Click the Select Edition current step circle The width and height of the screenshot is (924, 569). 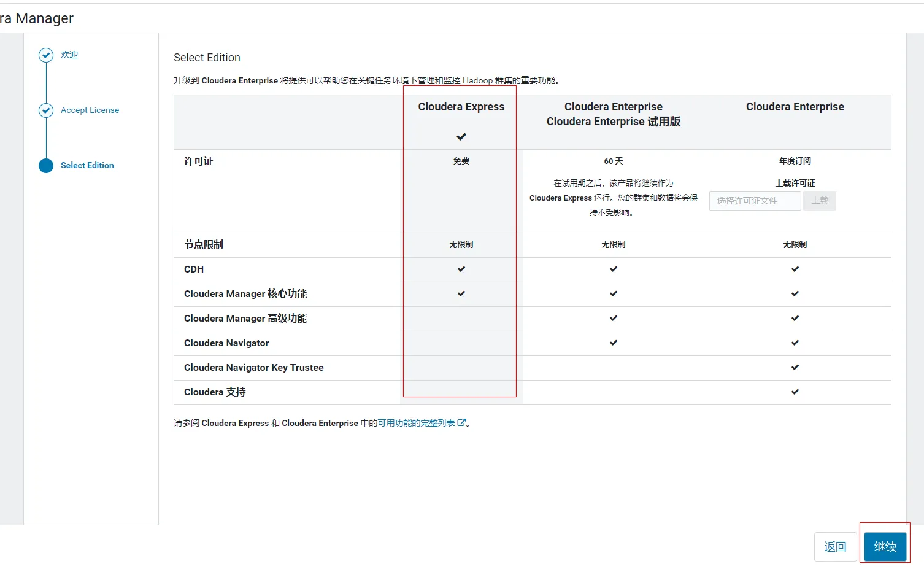click(46, 166)
